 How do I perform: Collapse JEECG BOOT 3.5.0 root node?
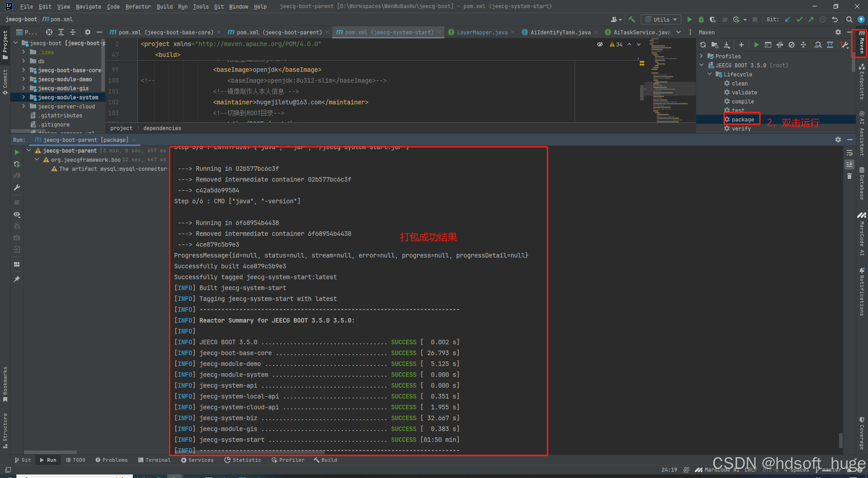pyautogui.click(x=702, y=65)
